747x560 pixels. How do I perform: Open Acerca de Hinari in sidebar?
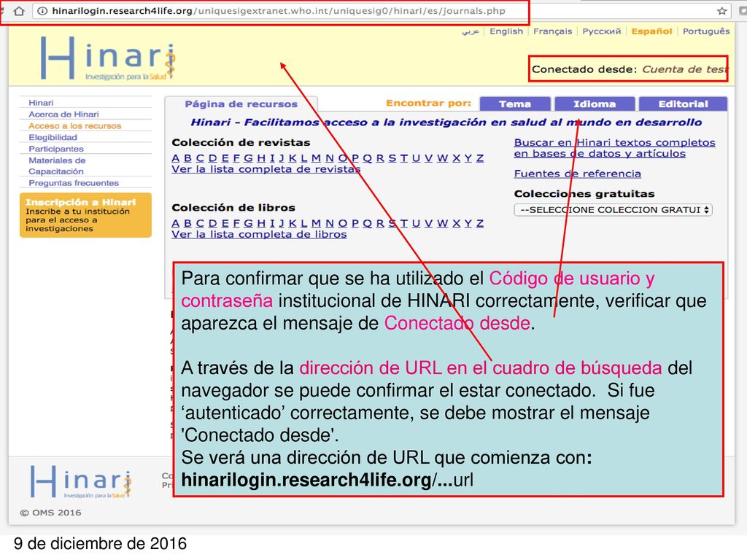[64, 114]
